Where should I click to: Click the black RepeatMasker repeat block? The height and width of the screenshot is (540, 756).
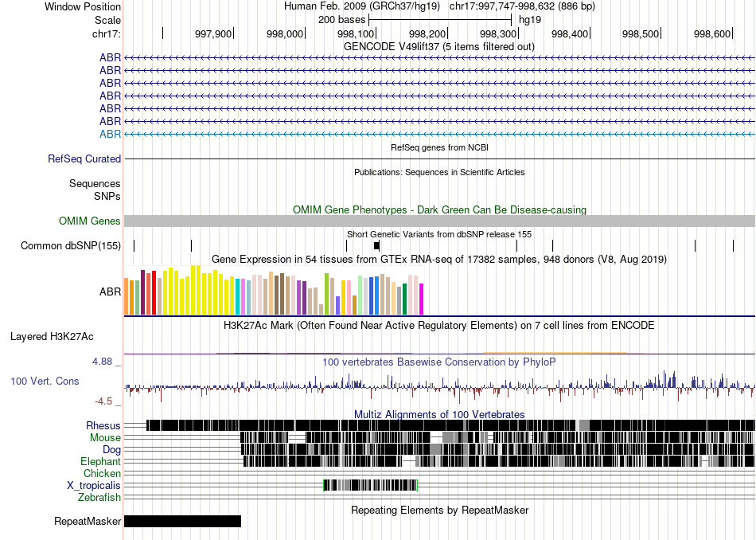(183, 521)
